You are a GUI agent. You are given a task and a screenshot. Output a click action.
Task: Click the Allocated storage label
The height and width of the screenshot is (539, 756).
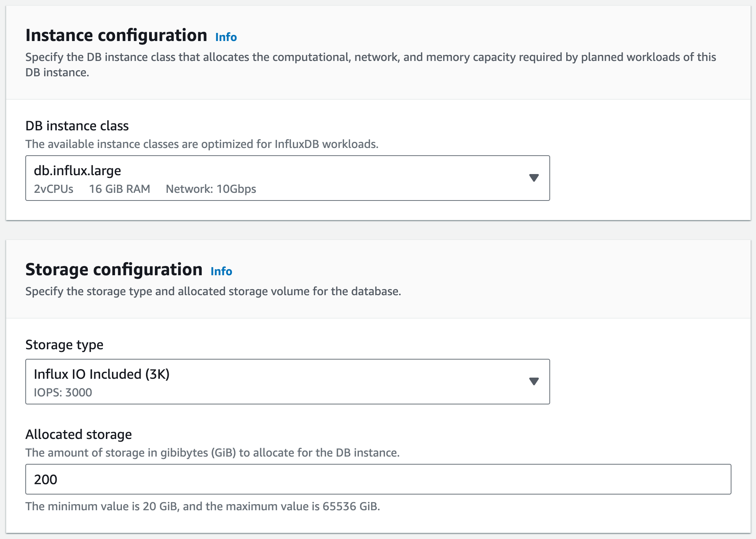[x=79, y=434]
